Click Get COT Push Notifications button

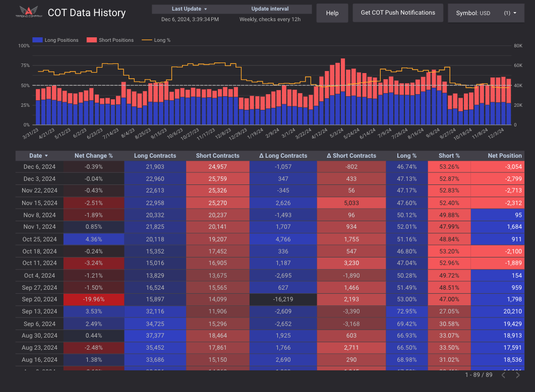pos(397,13)
